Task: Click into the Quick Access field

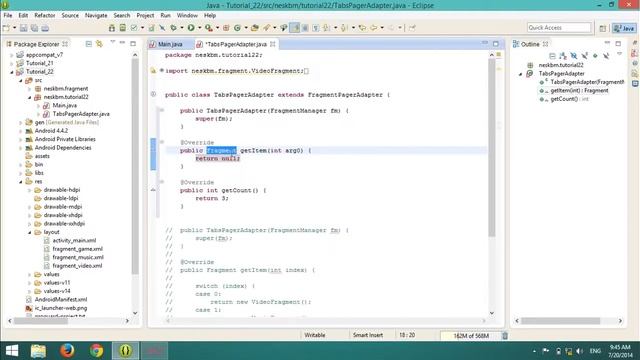Action: coord(559,27)
